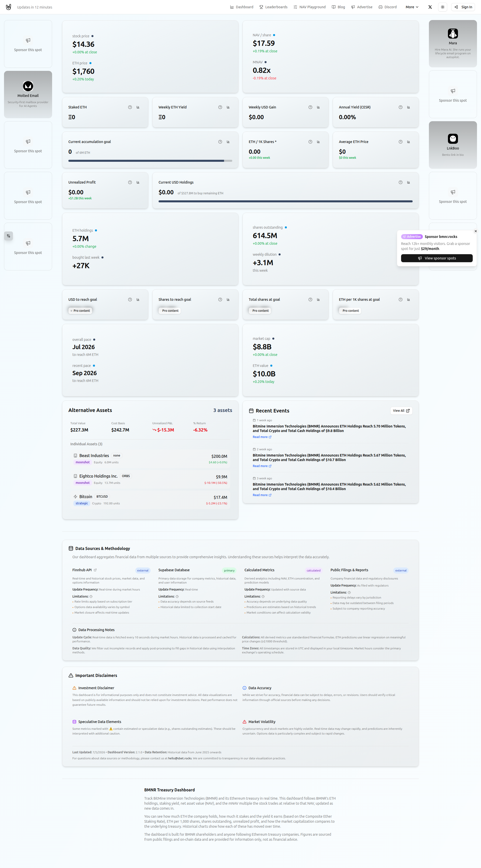Click stock price info dot
Viewport: 481px width, 868px height.
[x=92, y=36]
